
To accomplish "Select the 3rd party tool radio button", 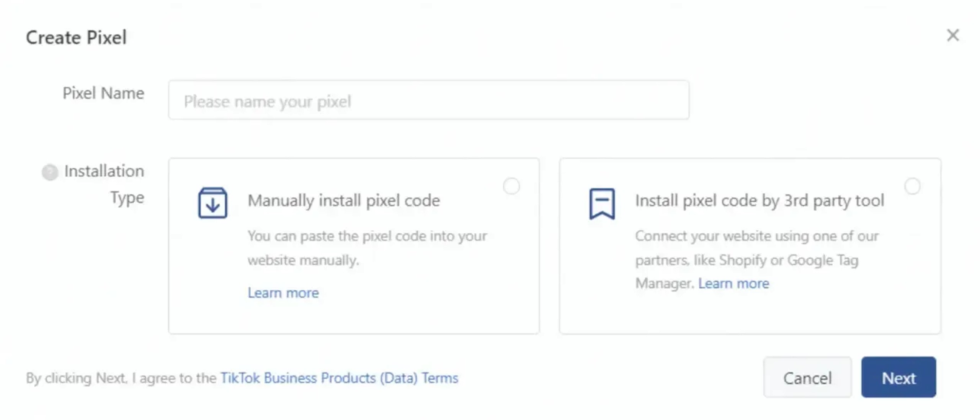I will coord(912,186).
